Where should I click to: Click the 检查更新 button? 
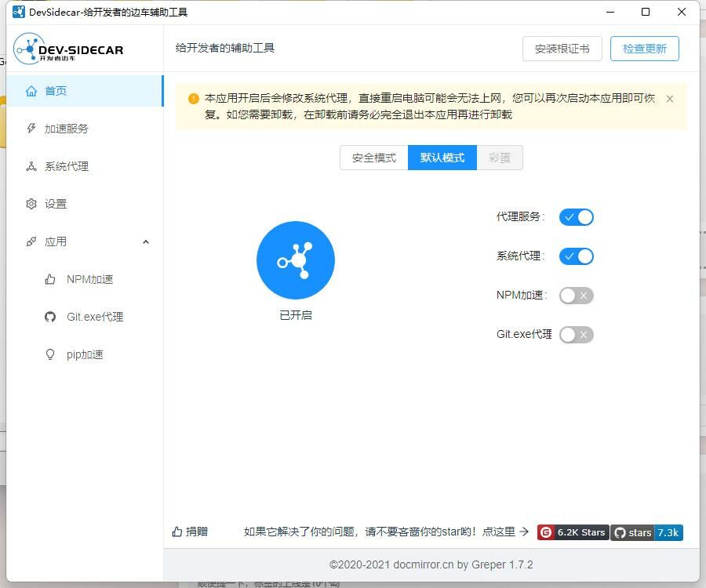(645, 49)
